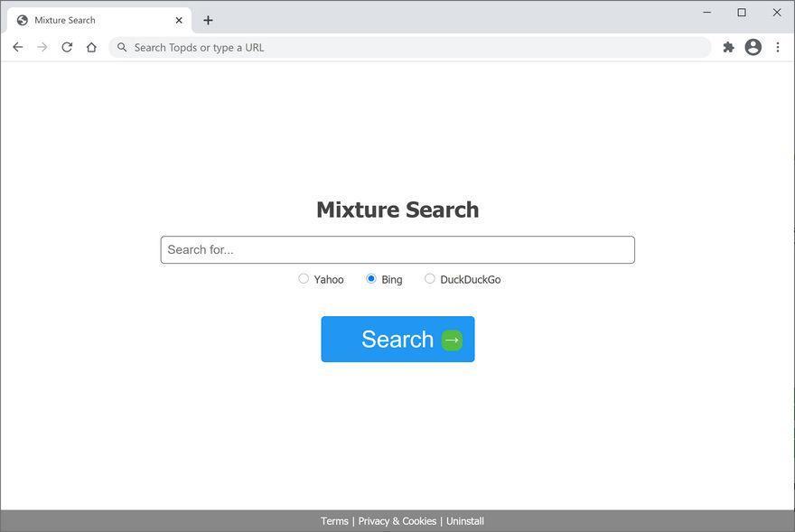
Task: Open the Terms footer link
Action: pos(334,521)
